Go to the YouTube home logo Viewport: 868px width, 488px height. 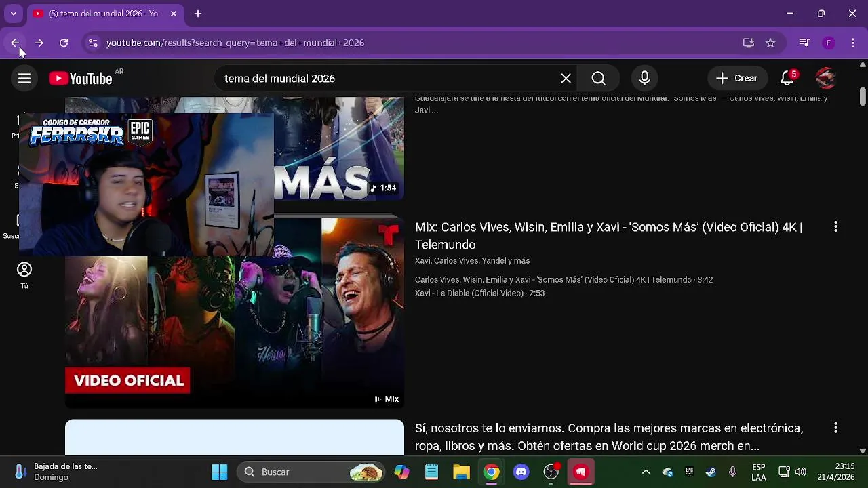tap(80, 79)
